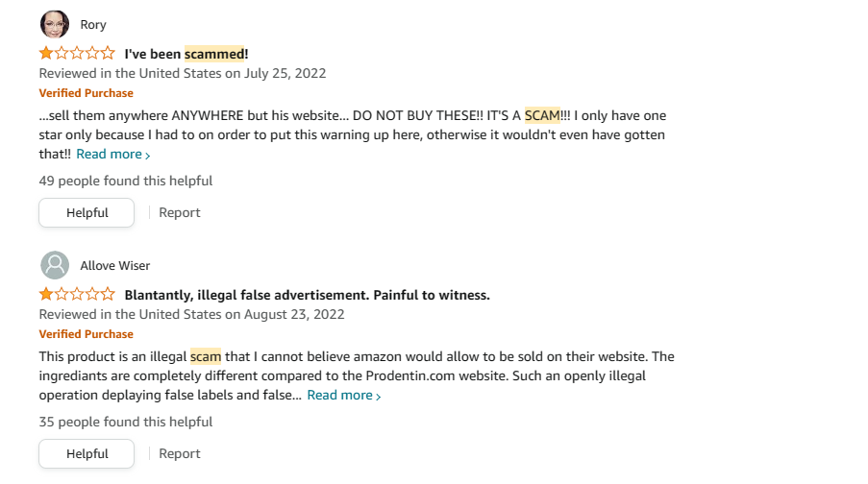
Task: Click the July 25, 2022 review date line
Action: [183, 73]
